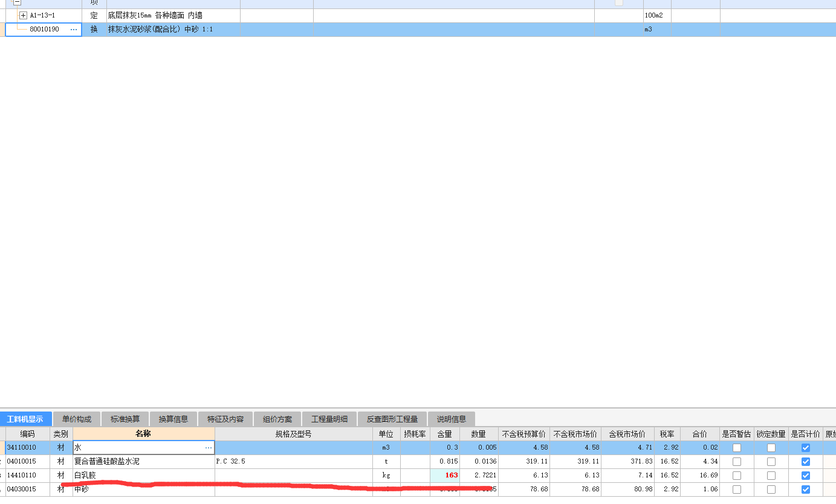Click the 含量 column header
836x504 pixels.
coord(445,434)
